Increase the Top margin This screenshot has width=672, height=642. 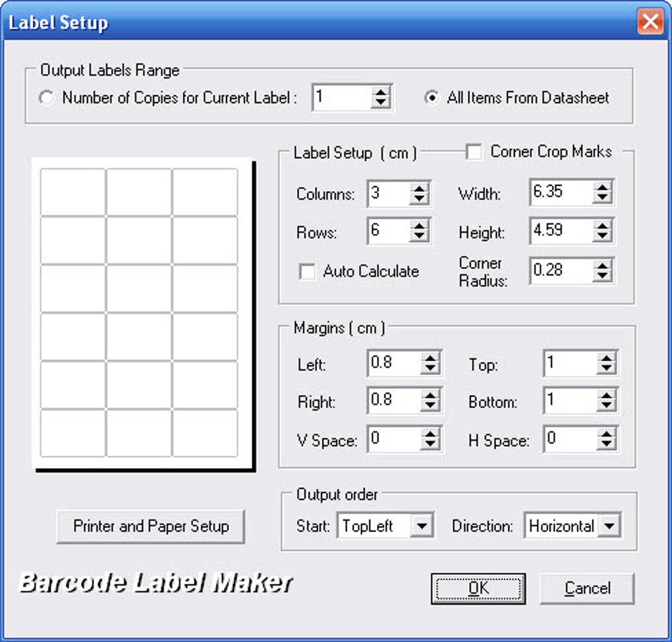606,358
